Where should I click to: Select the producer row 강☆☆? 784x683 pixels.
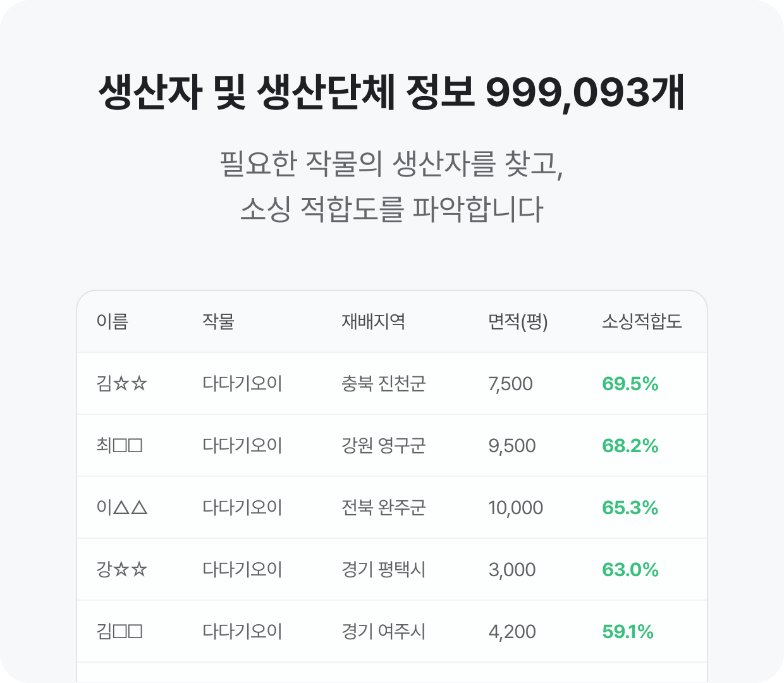click(392, 569)
